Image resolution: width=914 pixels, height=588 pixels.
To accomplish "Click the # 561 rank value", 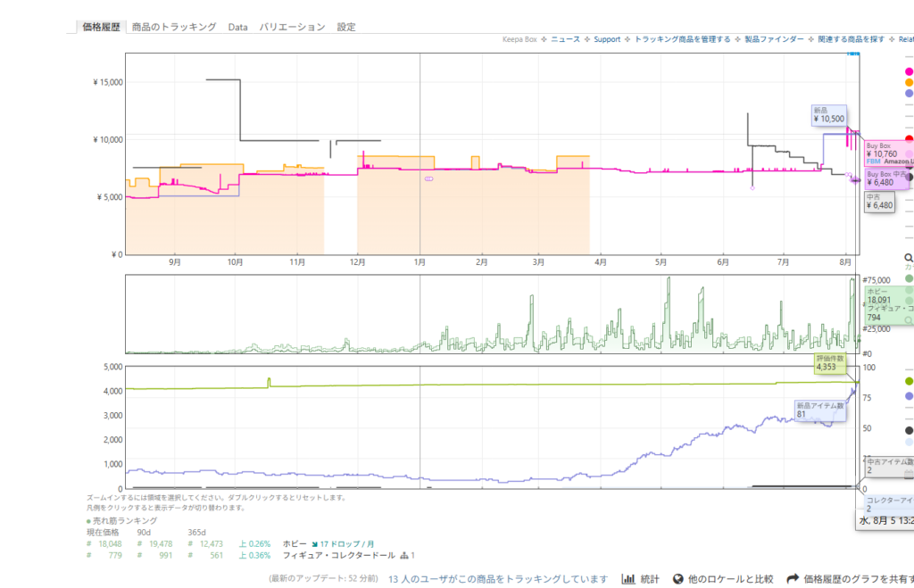I will (205, 555).
